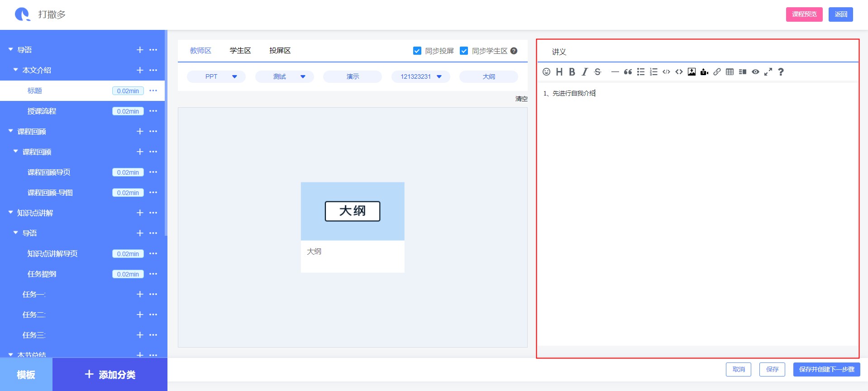
Task: Click 保存并创建下一步骤 button
Action: [826, 369]
